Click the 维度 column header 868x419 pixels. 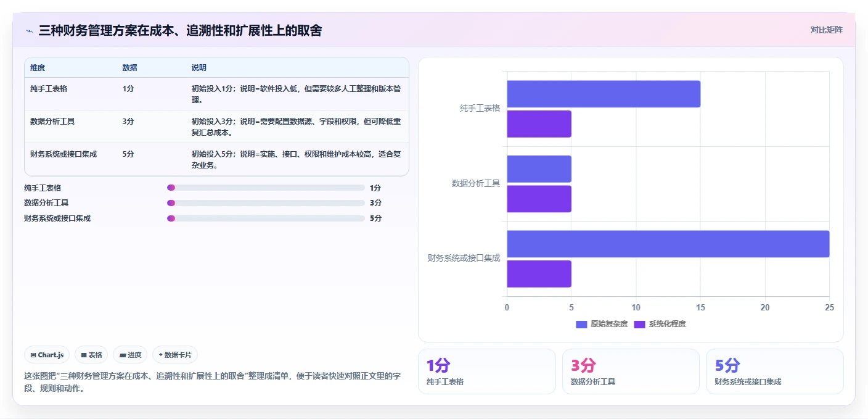(38, 67)
